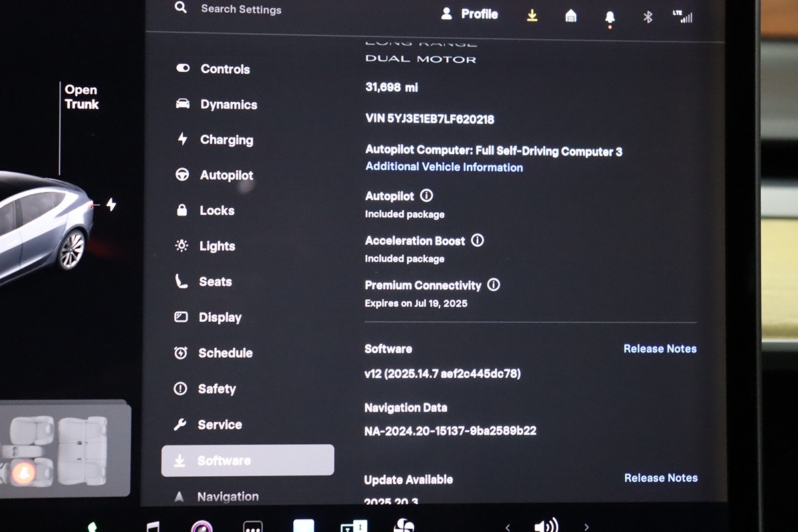
Task: Tap the LTE signal strength indicator
Action: pos(682,17)
